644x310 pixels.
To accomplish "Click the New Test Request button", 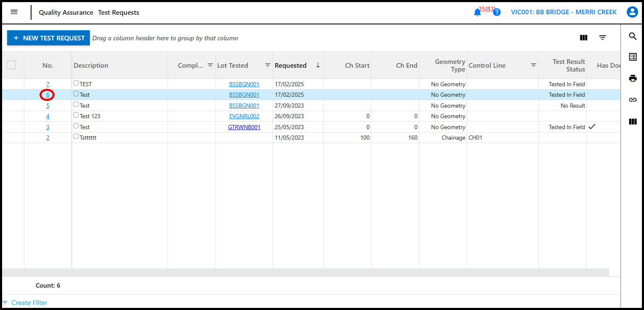I will [49, 38].
